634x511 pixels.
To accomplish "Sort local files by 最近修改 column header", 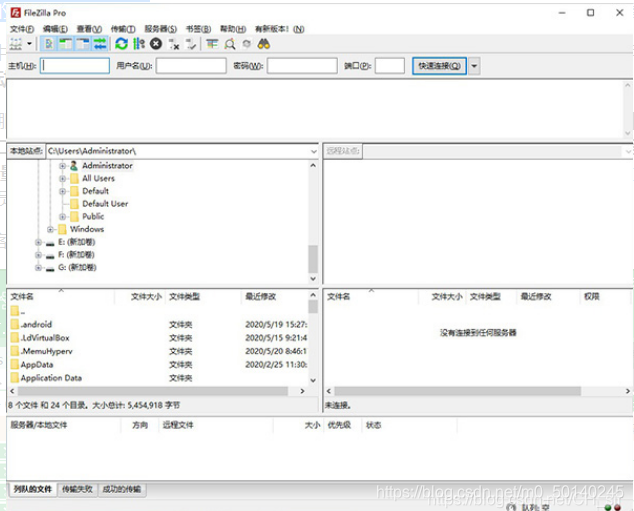I will point(275,297).
